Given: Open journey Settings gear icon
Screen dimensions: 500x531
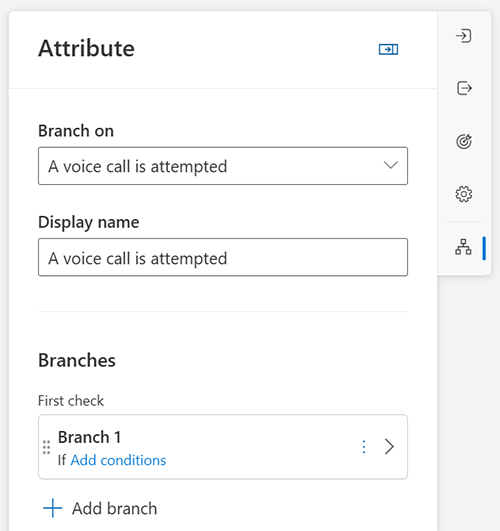Looking at the screenshot, I should click(464, 194).
